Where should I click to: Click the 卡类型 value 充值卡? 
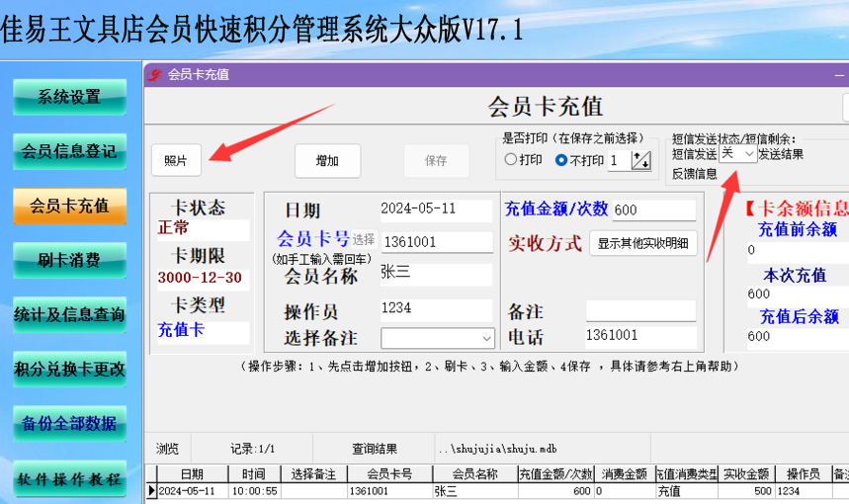[x=203, y=331]
